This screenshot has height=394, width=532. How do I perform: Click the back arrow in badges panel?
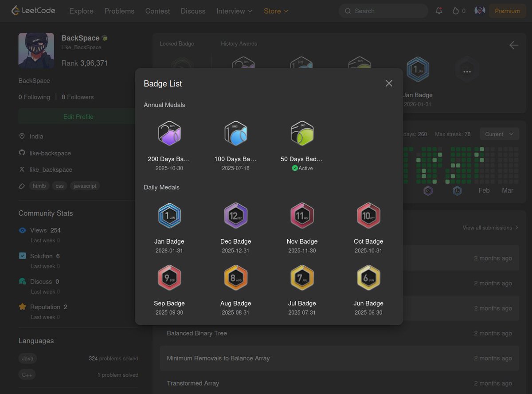514,45
